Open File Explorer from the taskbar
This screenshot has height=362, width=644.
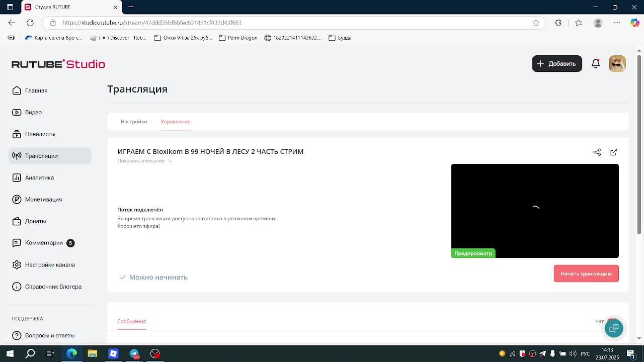point(93,353)
